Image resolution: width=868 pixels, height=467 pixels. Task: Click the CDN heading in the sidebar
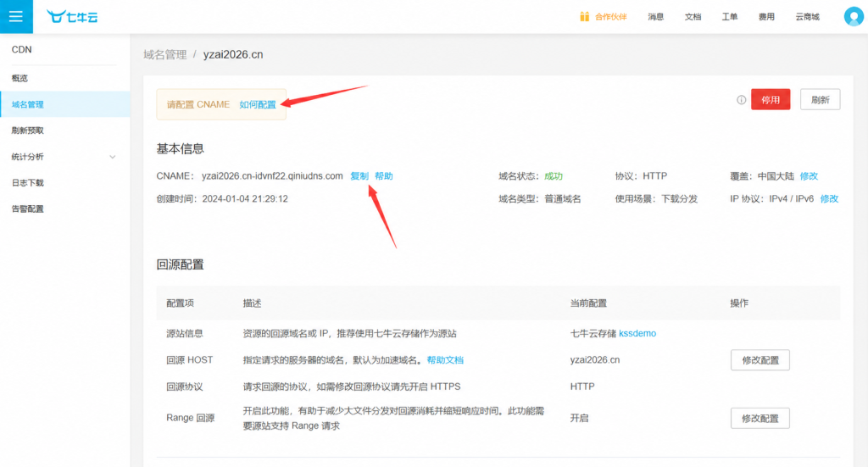[21, 49]
